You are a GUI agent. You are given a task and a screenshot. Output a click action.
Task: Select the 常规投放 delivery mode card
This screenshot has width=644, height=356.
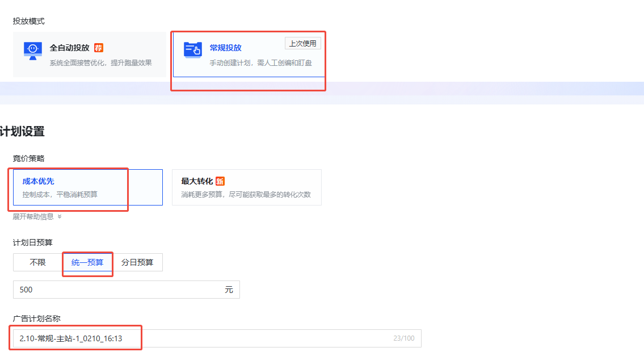(249, 55)
